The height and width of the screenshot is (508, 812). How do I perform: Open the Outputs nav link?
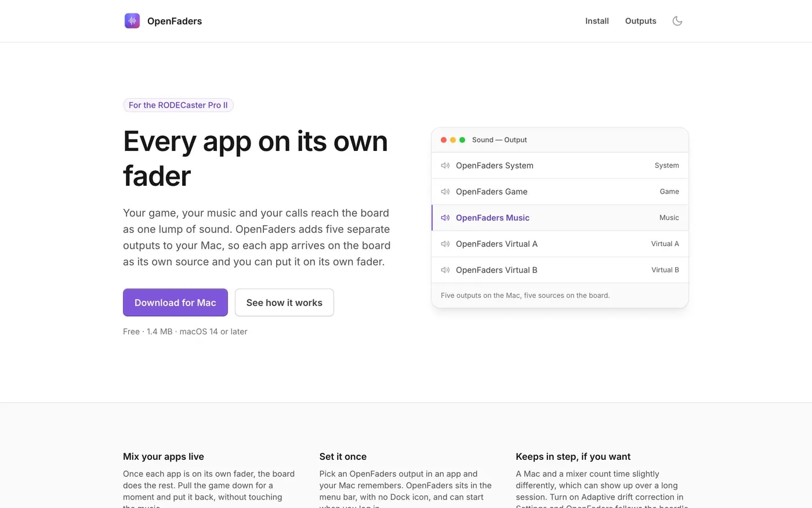pyautogui.click(x=640, y=21)
